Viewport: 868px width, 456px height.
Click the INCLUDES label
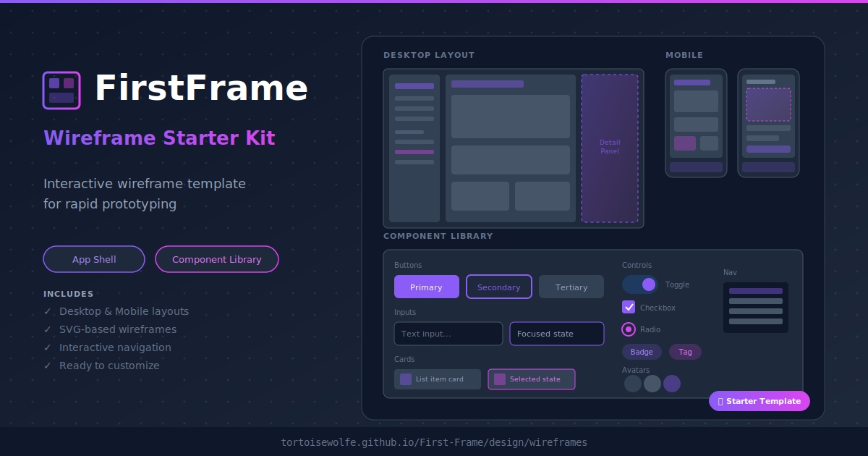[69, 294]
